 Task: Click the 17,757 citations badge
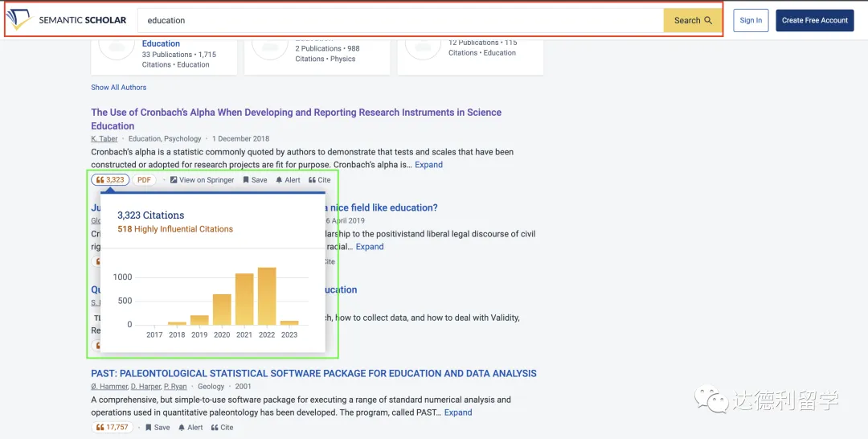pos(112,428)
